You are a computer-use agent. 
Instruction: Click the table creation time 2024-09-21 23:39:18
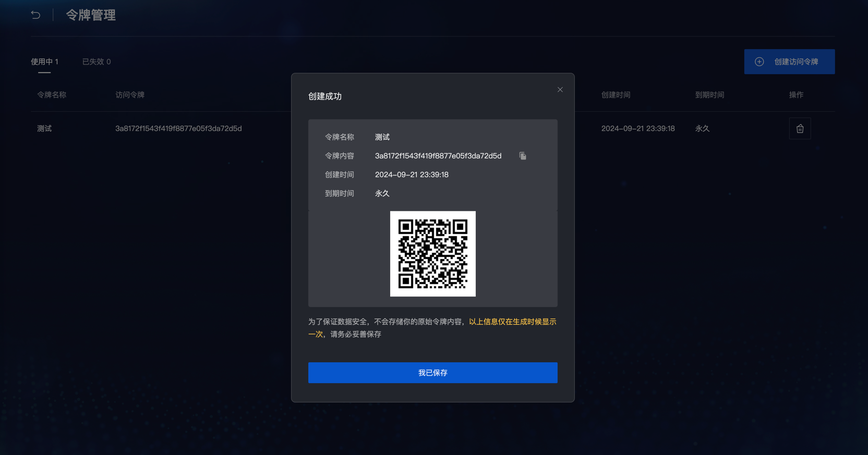click(x=638, y=128)
